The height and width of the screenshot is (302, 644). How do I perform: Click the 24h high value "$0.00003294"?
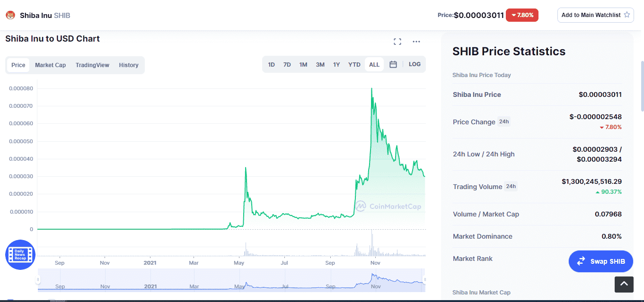(x=599, y=159)
